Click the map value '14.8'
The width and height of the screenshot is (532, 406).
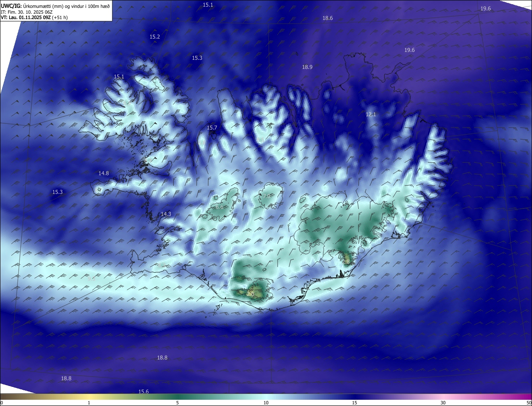coord(103,174)
